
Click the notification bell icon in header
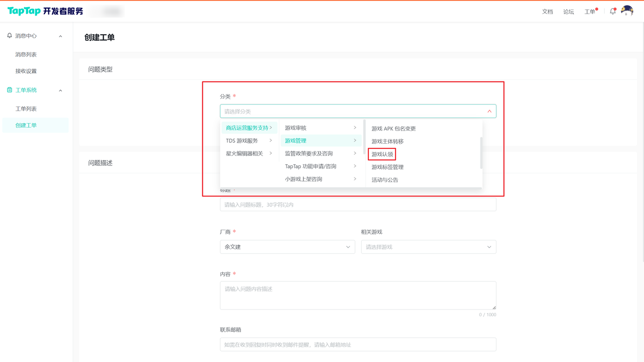click(x=612, y=12)
